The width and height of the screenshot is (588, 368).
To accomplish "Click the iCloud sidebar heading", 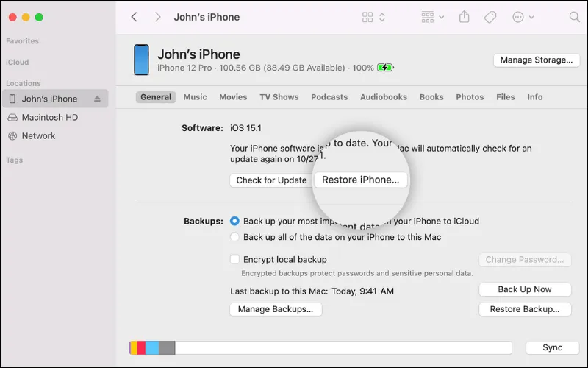I will (x=17, y=62).
